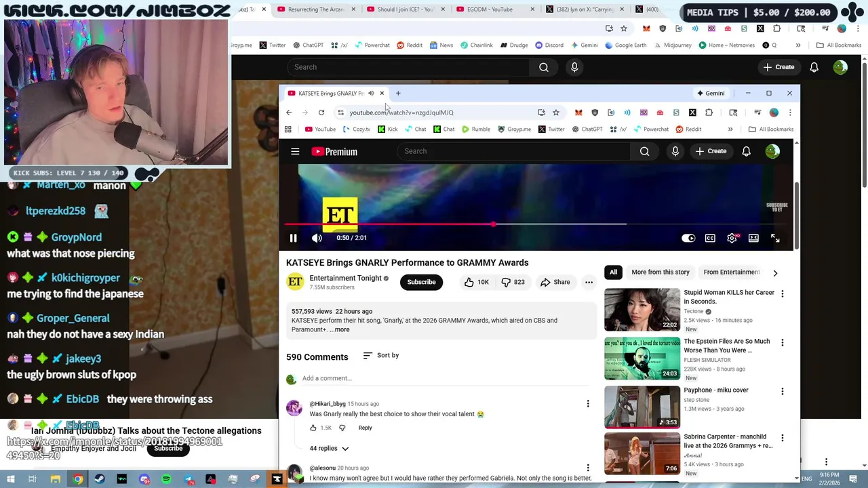Open Payphone - miku cover video title
Viewport: 868px width, 488px height.
point(716,390)
